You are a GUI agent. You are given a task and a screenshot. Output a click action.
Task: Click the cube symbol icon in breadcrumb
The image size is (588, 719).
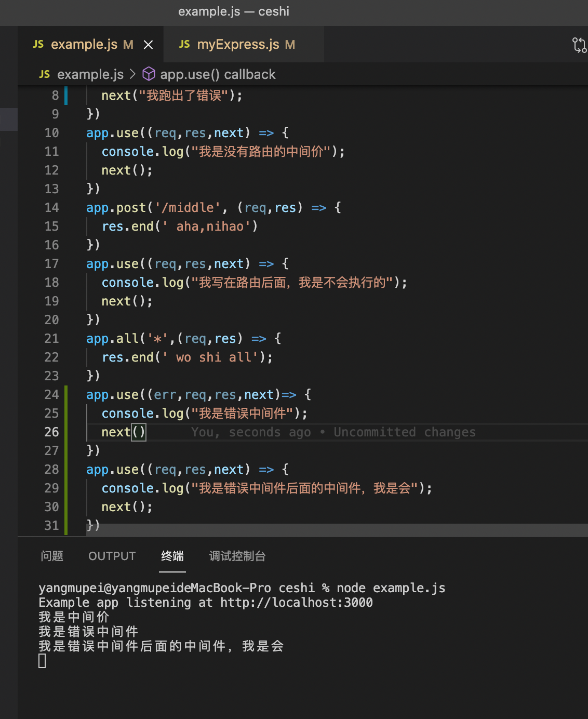point(149,74)
